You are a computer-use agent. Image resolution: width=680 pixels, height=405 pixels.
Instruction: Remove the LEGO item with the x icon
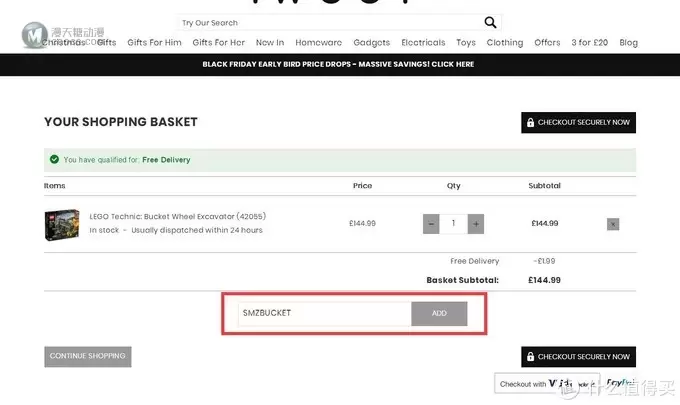click(x=613, y=224)
